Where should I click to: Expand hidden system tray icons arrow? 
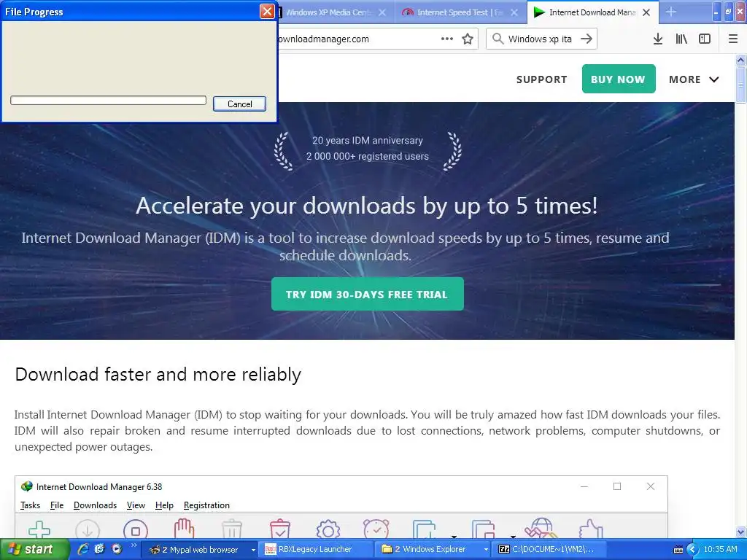692,550
